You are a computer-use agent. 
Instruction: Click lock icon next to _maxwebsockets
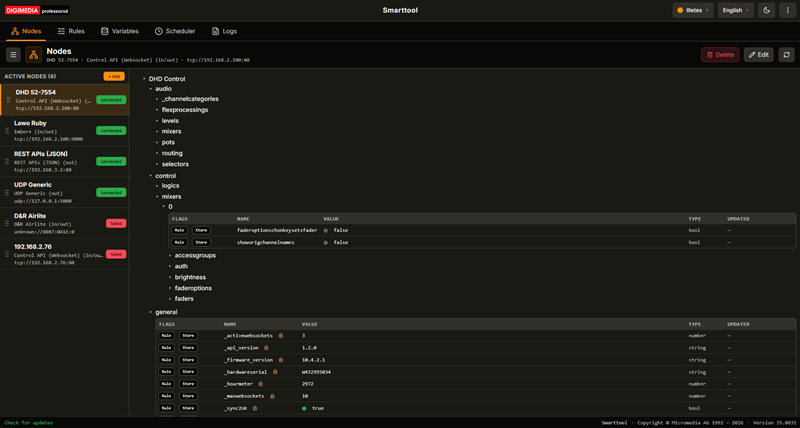(272, 396)
